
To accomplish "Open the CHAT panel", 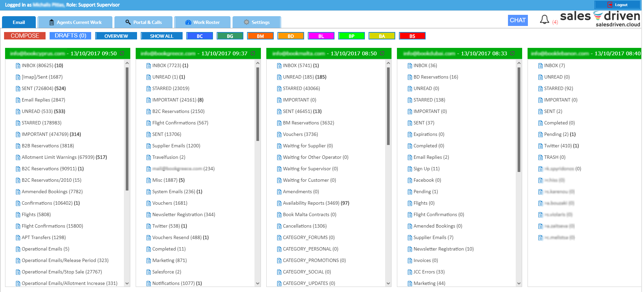I will (x=517, y=20).
